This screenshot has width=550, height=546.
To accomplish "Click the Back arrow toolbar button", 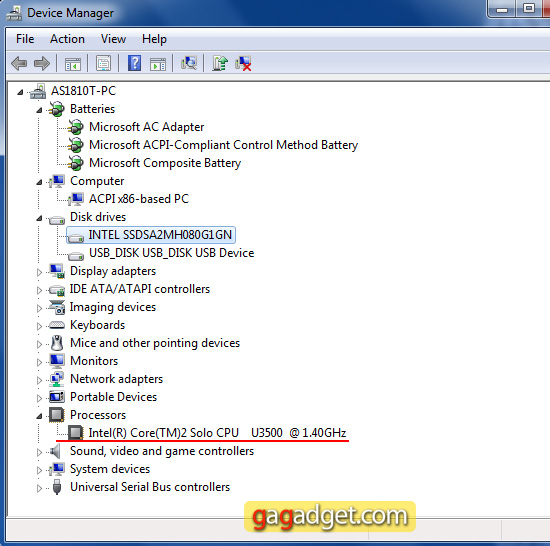I will click(19, 63).
